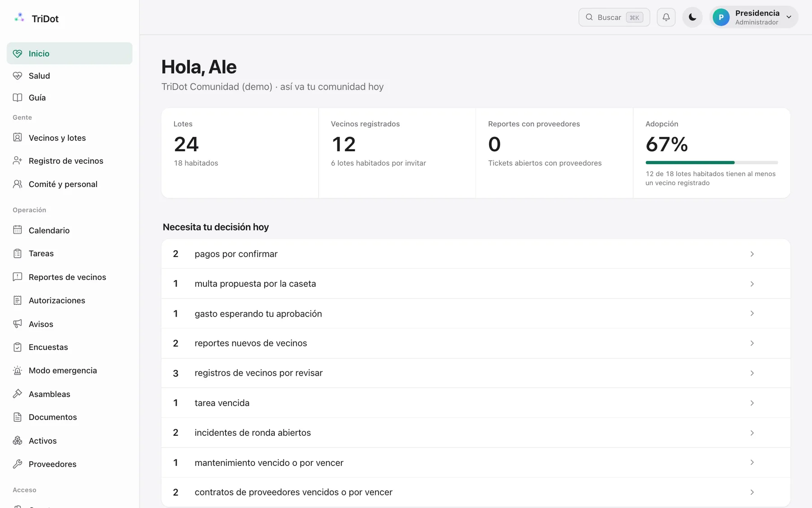This screenshot has width=812, height=508.
Task: Open the gasto esperando tu aprobación chevron
Action: point(752,313)
